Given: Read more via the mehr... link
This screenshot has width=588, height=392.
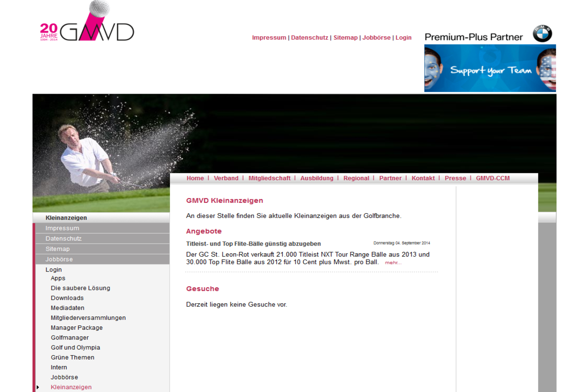Looking at the screenshot, I should [x=393, y=263].
